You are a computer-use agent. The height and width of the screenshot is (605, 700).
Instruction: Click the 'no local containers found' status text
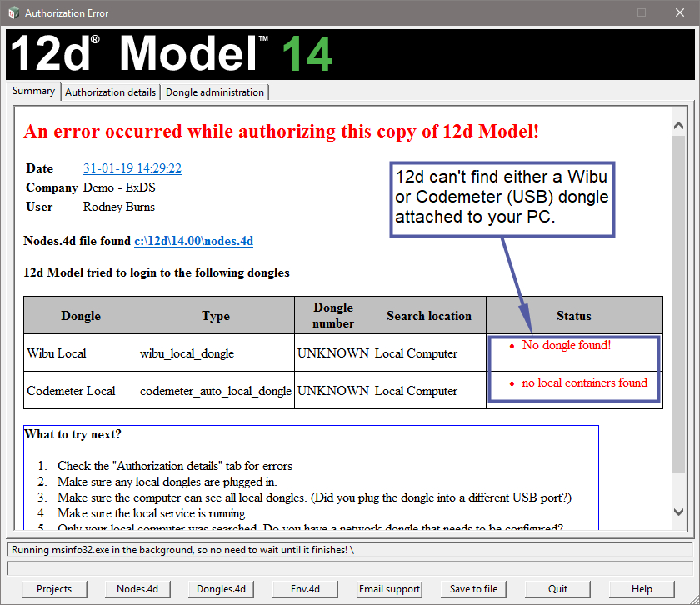[584, 382]
